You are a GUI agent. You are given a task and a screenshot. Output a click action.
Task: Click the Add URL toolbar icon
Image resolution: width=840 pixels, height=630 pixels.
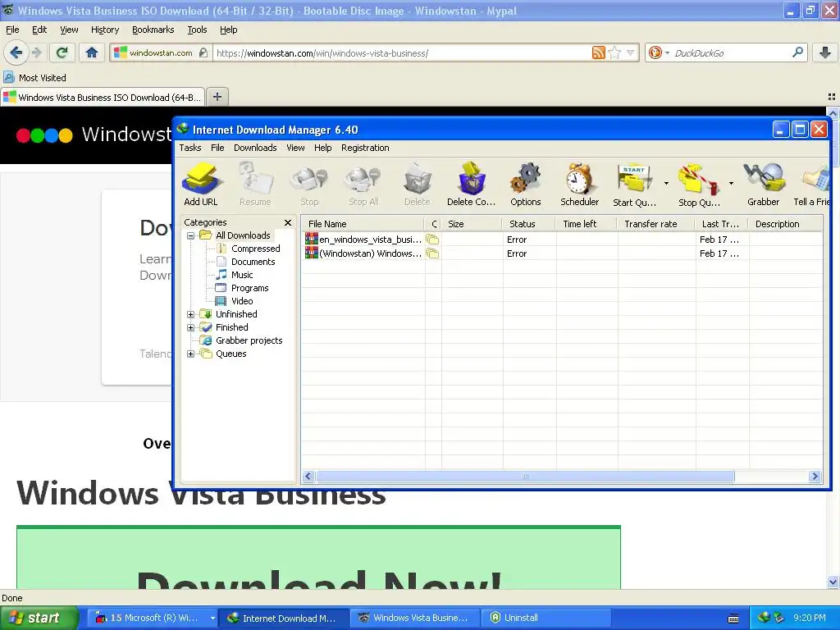coord(201,185)
